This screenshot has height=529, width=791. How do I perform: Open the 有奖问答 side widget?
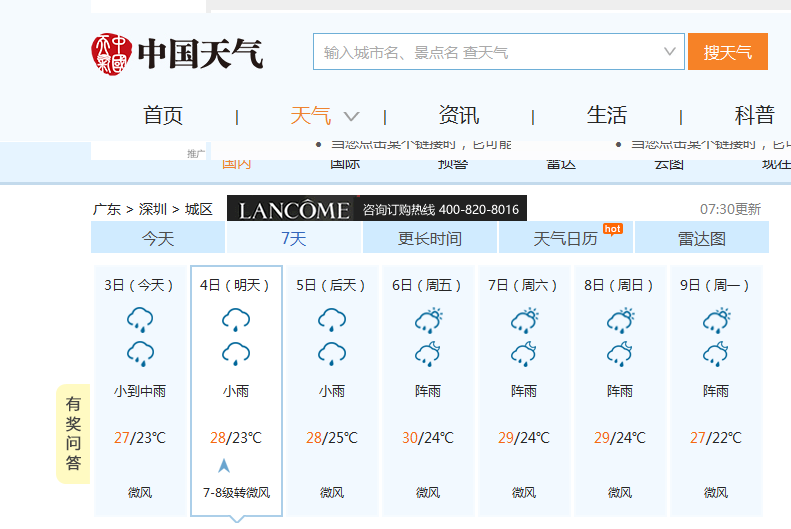[x=73, y=433]
